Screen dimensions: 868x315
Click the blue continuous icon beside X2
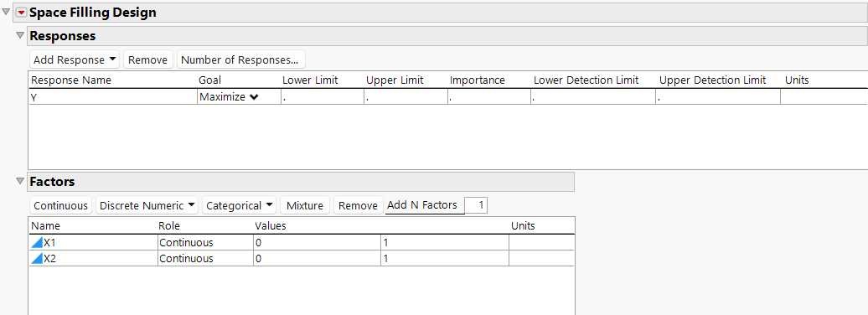(37, 259)
